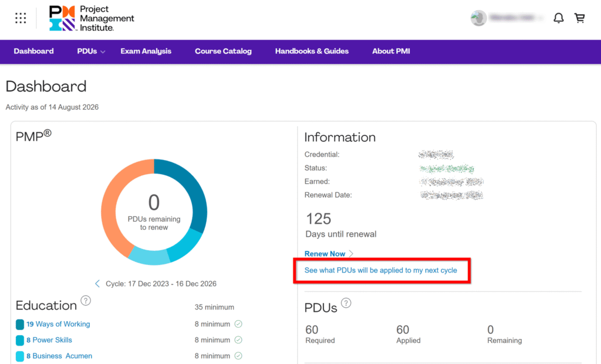Open the About PMI nav item
The width and height of the screenshot is (601, 364).
coord(391,52)
